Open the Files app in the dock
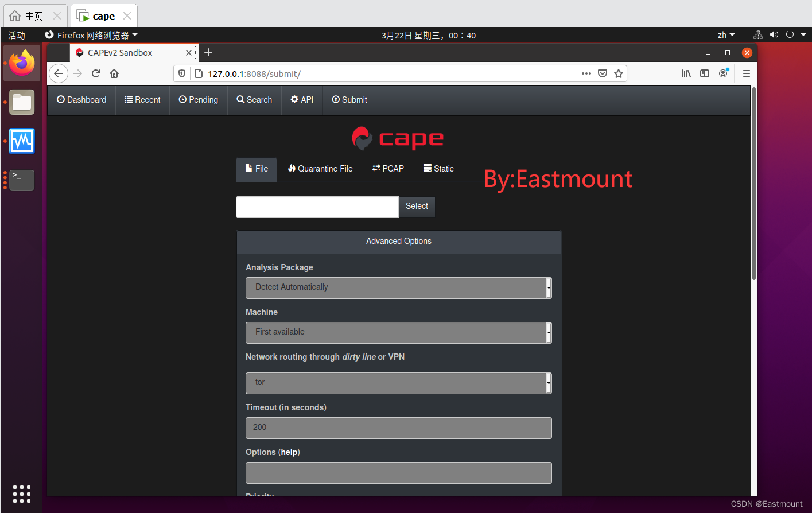The image size is (812, 513). pos(22,103)
